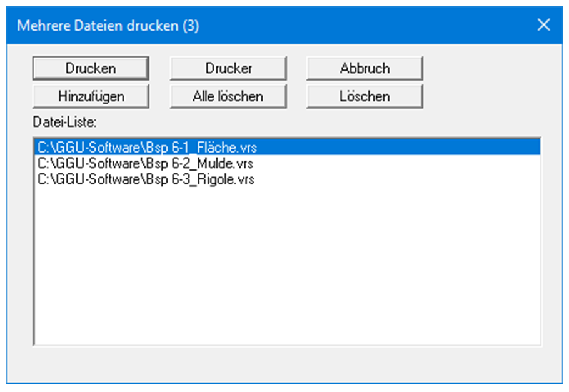Open printer setup via Drucker button

point(228,69)
